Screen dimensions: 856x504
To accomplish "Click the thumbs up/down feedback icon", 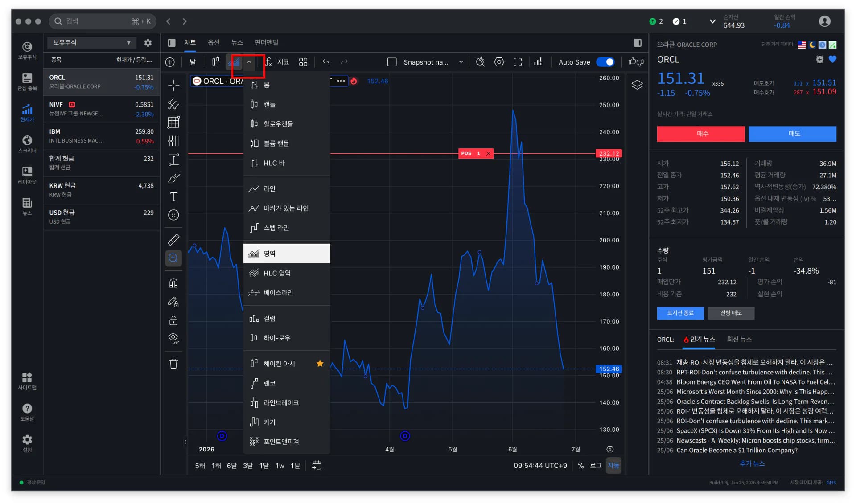I will [636, 62].
